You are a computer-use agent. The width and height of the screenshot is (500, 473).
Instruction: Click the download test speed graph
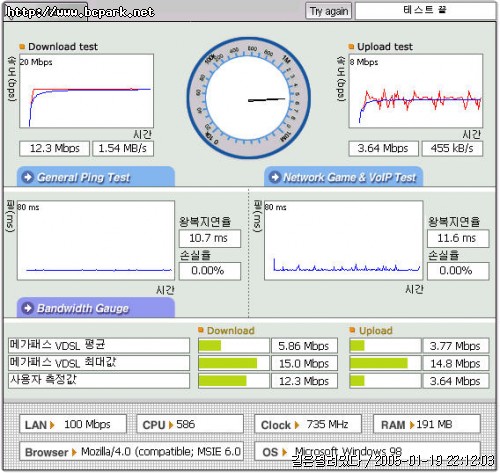coord(86,91)
